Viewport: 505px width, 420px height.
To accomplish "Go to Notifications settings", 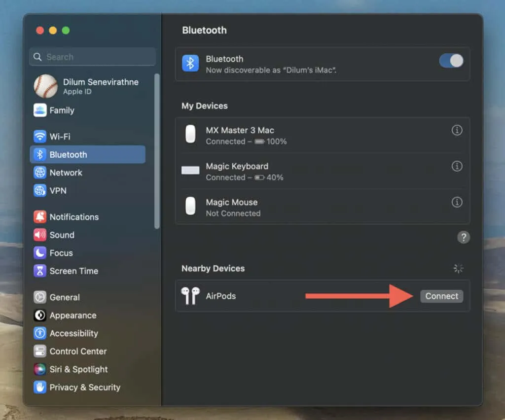I will pyautogui.click(x=74, y=217).
